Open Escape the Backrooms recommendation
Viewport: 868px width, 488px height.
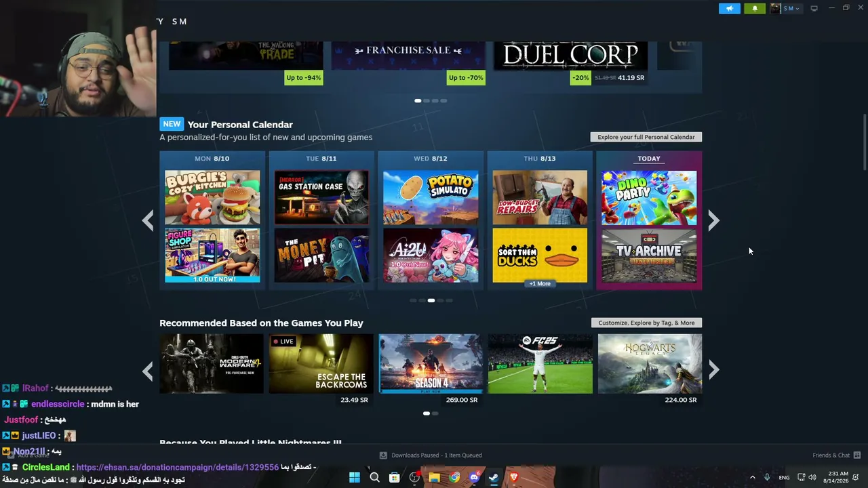(321, 363)
